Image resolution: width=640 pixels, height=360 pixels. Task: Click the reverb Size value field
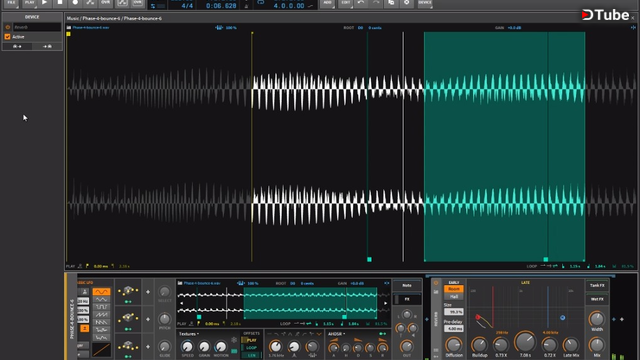[x=453, y=311]
